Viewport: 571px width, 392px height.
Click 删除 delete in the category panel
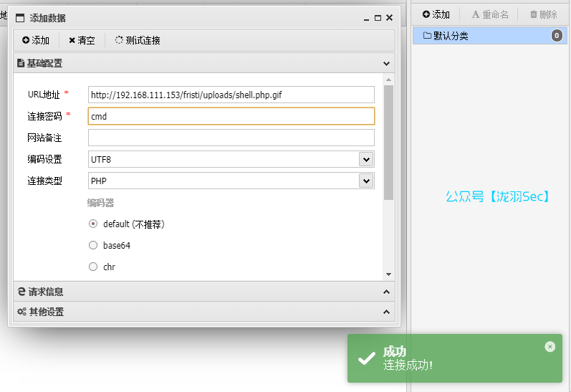543,14
